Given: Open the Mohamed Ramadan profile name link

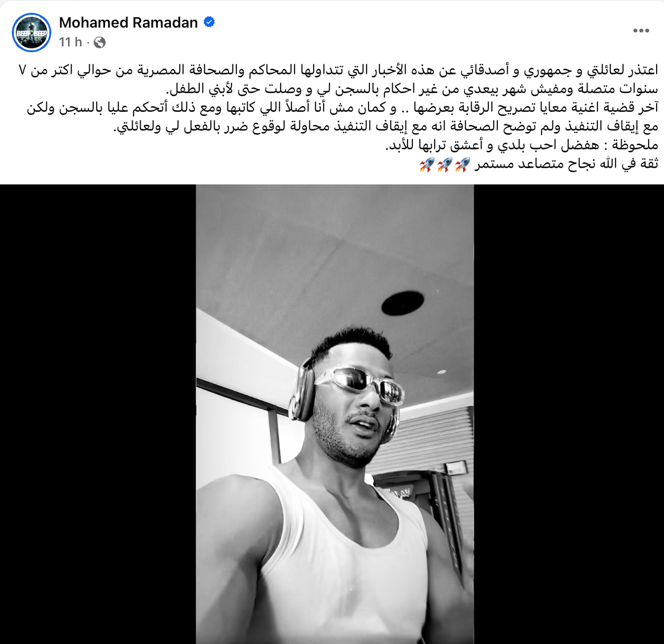Looking at the screenshot, I should [x=128, y=23].
